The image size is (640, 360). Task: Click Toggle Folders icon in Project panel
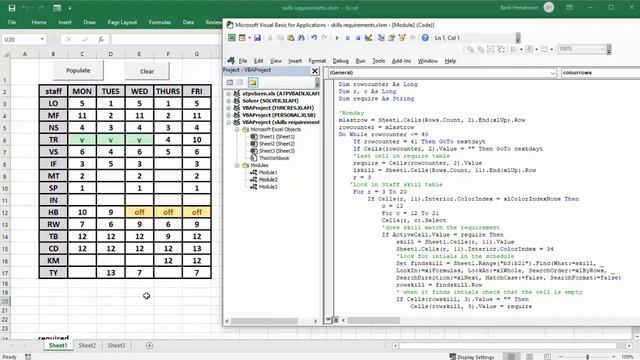coord(253,82)
